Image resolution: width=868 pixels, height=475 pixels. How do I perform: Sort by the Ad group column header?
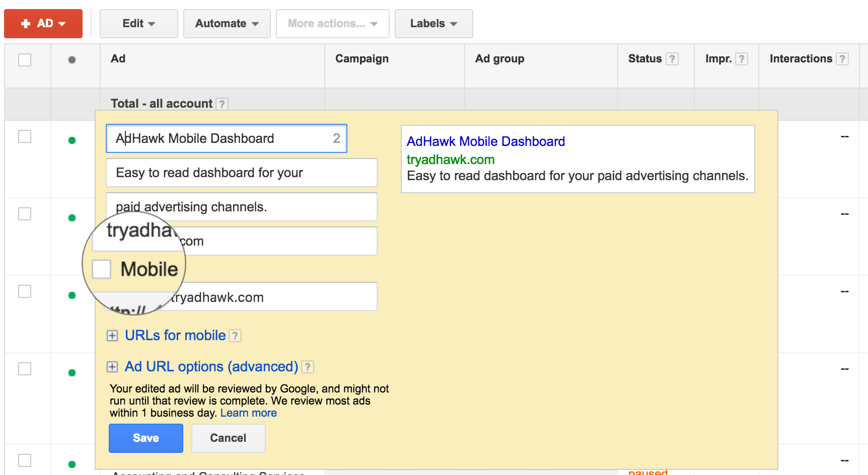tap(499, 58)
